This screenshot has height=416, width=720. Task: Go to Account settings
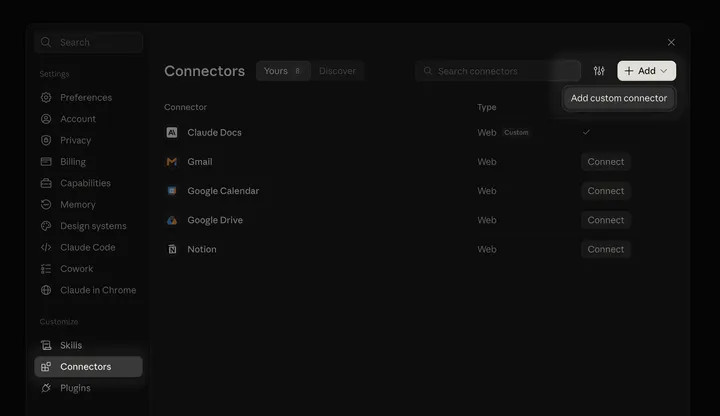click(88, 119)
